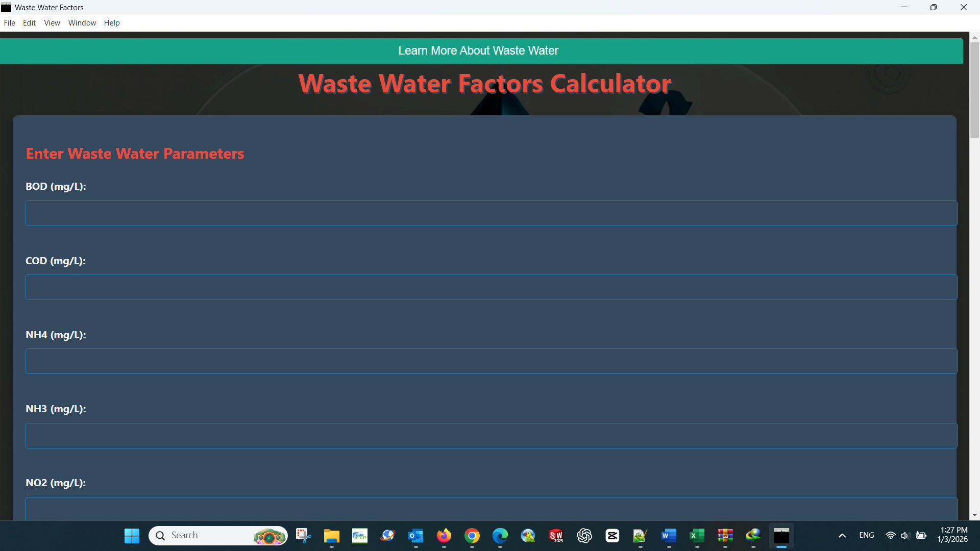Open the volume control in system tray

click(905, 535)
